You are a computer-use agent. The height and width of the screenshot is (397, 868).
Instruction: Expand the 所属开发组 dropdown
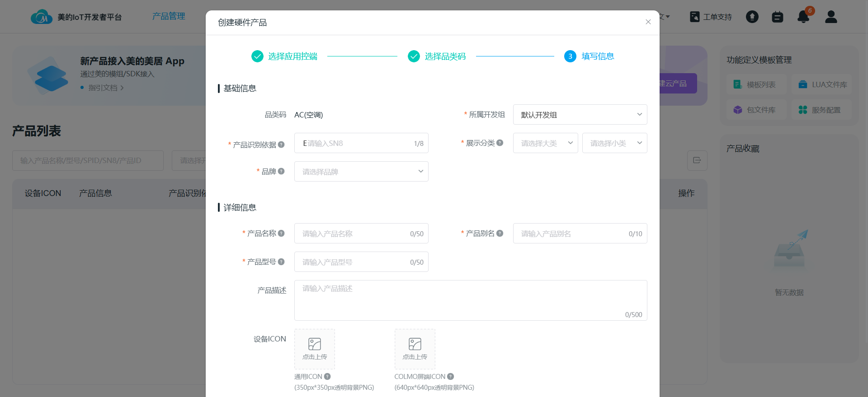click(x=580, y=115)
